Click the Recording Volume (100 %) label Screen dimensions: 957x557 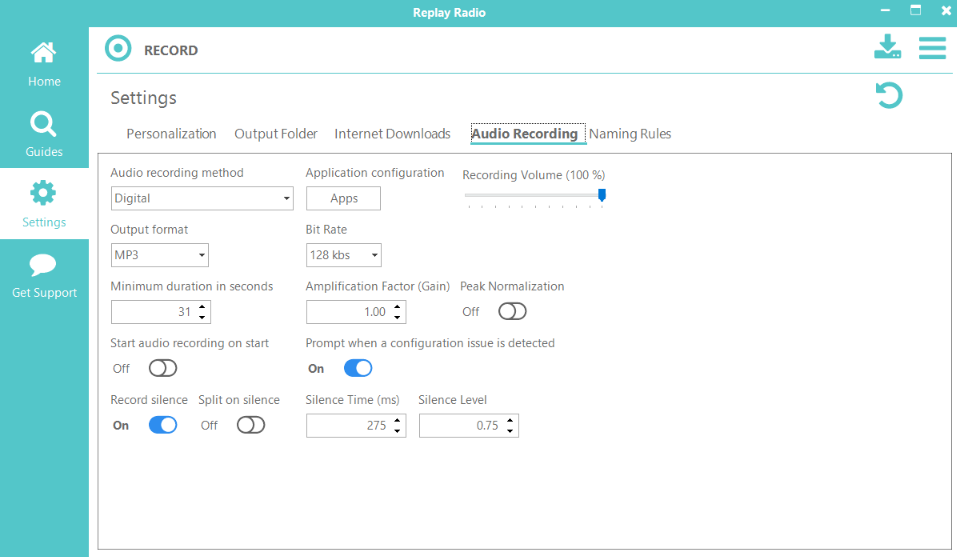tap(533, 175)
